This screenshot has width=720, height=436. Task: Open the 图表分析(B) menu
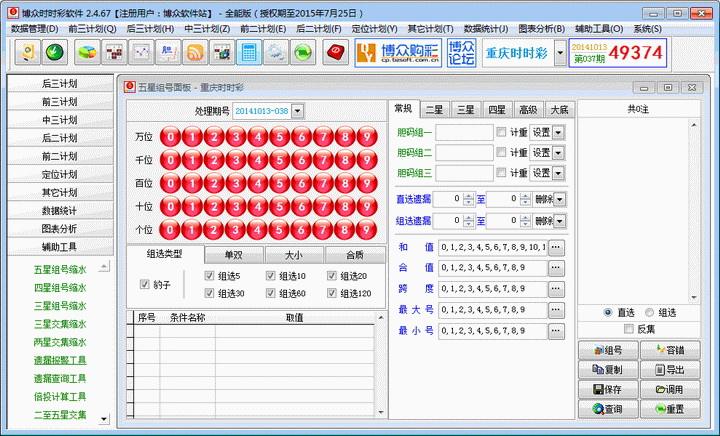[541, 28]
